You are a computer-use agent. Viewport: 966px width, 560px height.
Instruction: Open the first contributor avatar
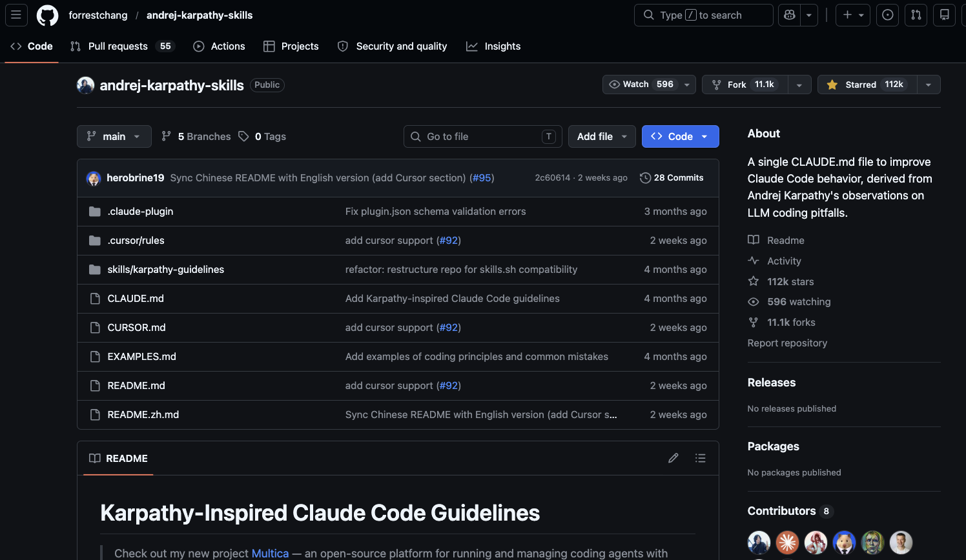click(759, 543)
